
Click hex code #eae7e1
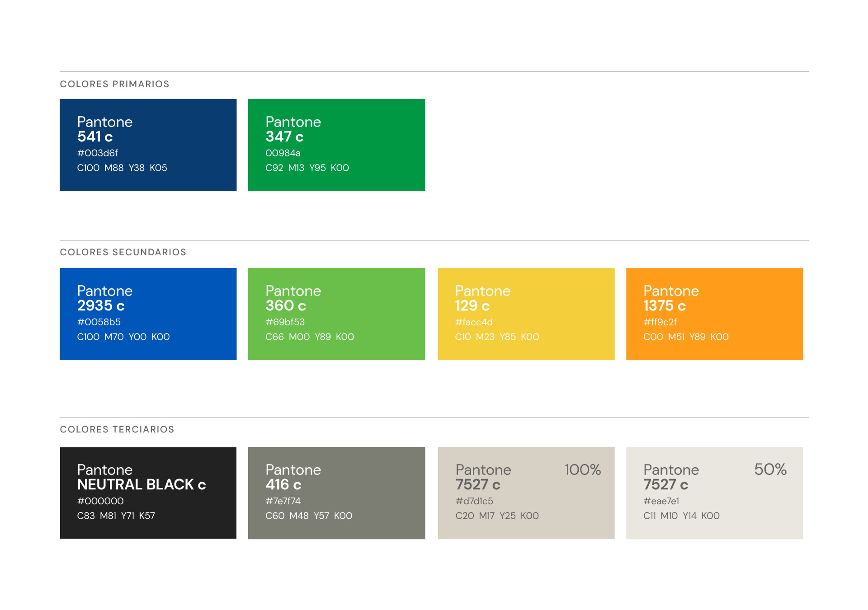coord(661,501)
